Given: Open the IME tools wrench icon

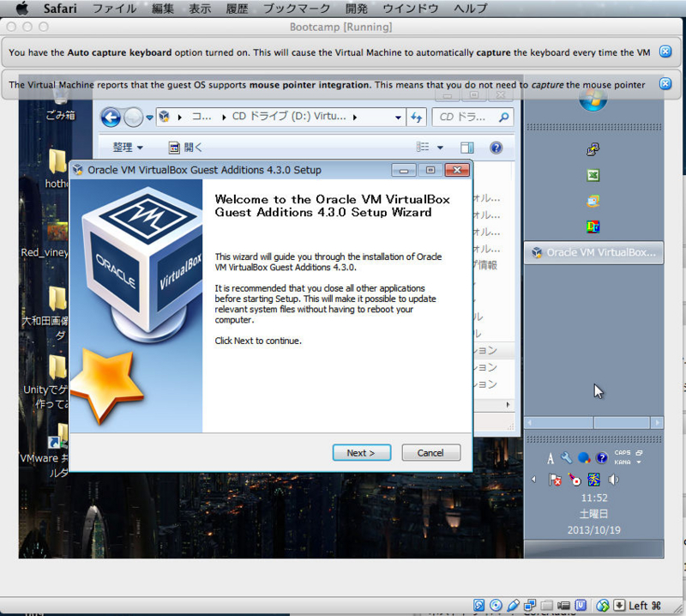Looking at the screenshot, I should point(567,458).
